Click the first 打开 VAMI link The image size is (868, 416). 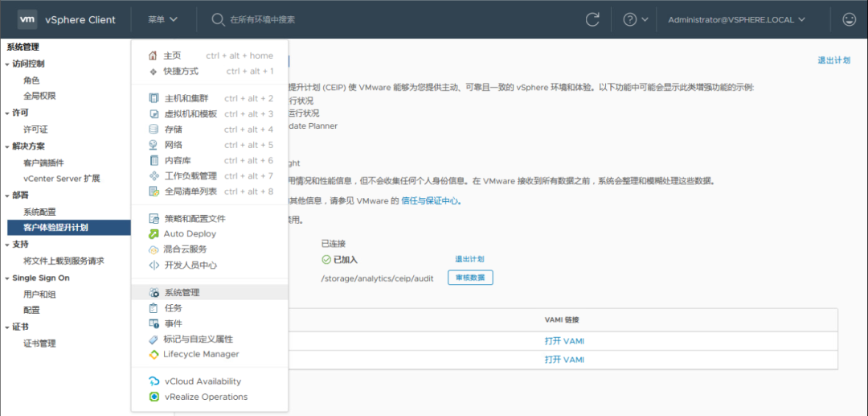[x=564, y=341]
